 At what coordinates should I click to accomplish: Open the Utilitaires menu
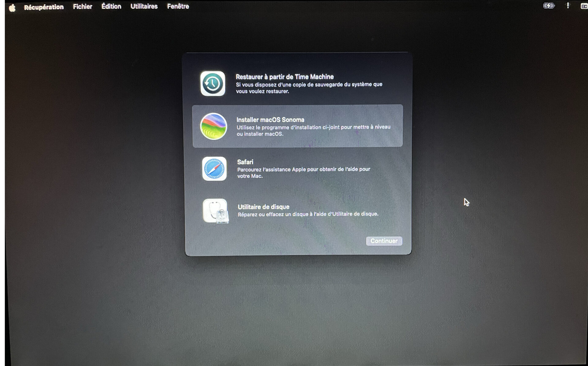(x=144, y=6)
